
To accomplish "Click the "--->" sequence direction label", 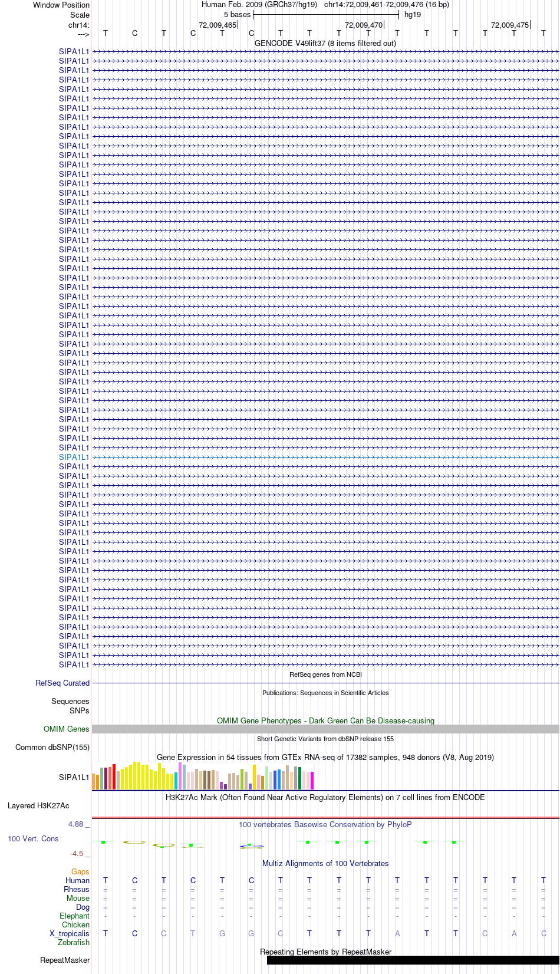I will point(83,35).
